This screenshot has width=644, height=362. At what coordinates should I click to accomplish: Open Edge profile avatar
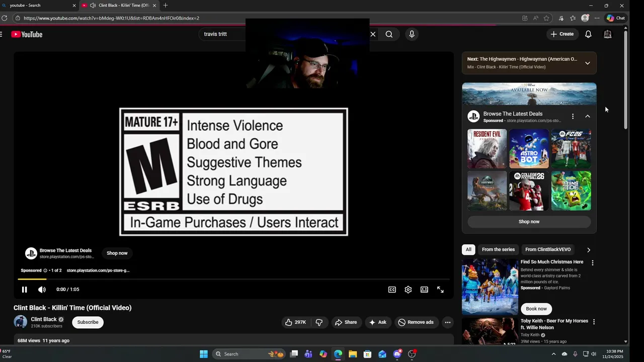585,18
